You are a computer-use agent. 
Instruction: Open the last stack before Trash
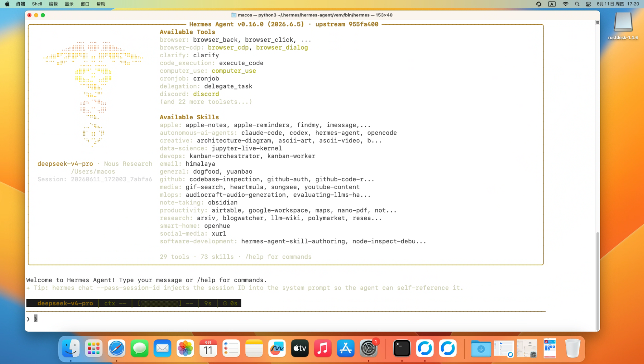(550, 348)
